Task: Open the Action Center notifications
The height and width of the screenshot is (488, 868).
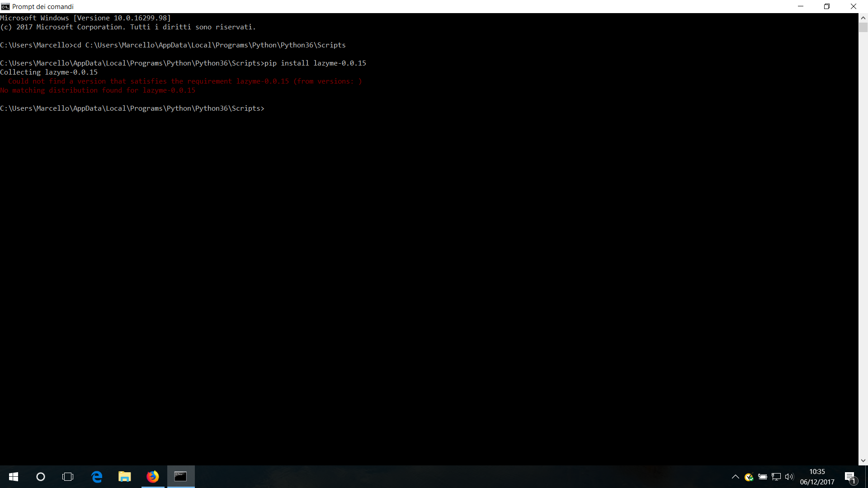Action: coord(850,477)
